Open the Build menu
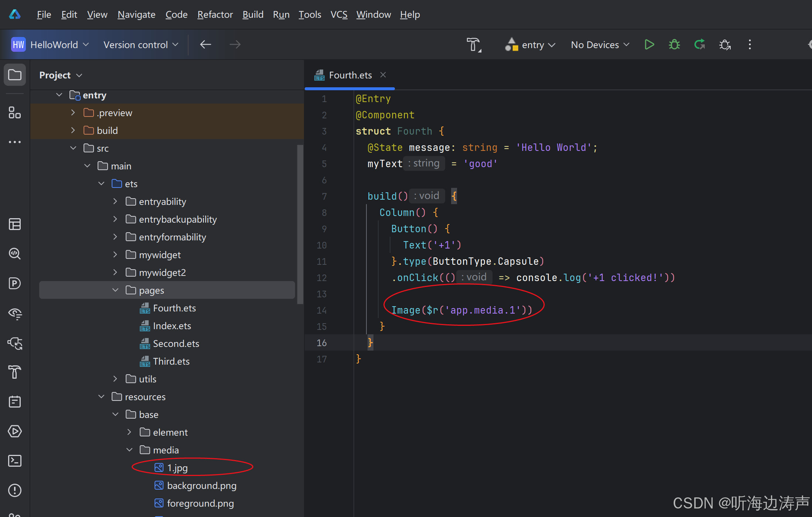 pyautogui.click(x=253, y=14)
